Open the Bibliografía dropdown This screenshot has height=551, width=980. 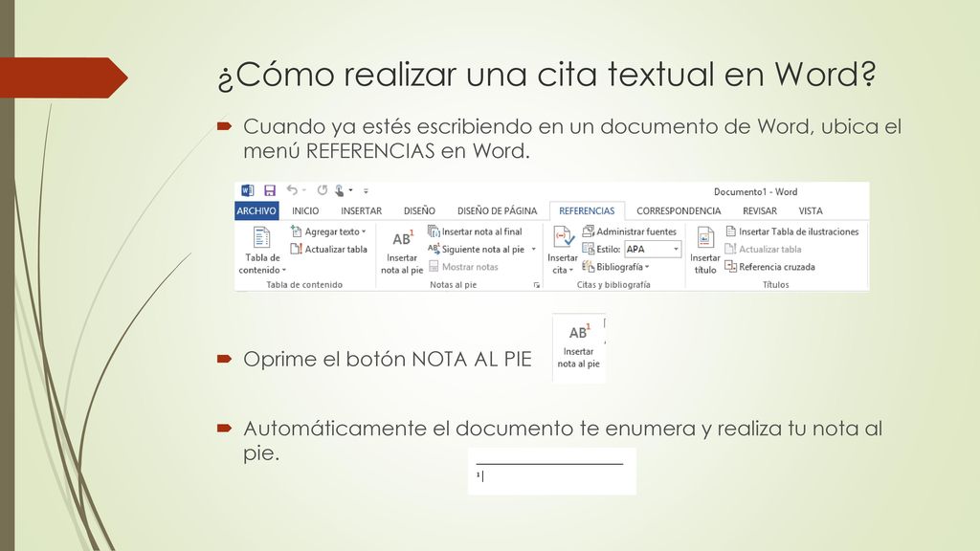615,267
